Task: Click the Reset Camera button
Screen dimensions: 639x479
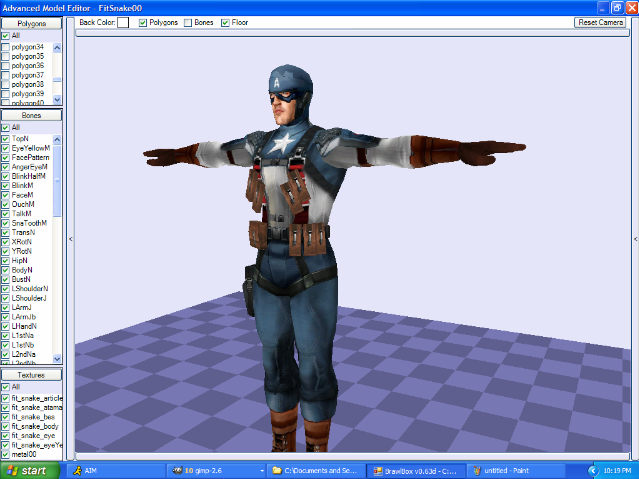Action: click(x=600, y=22)
